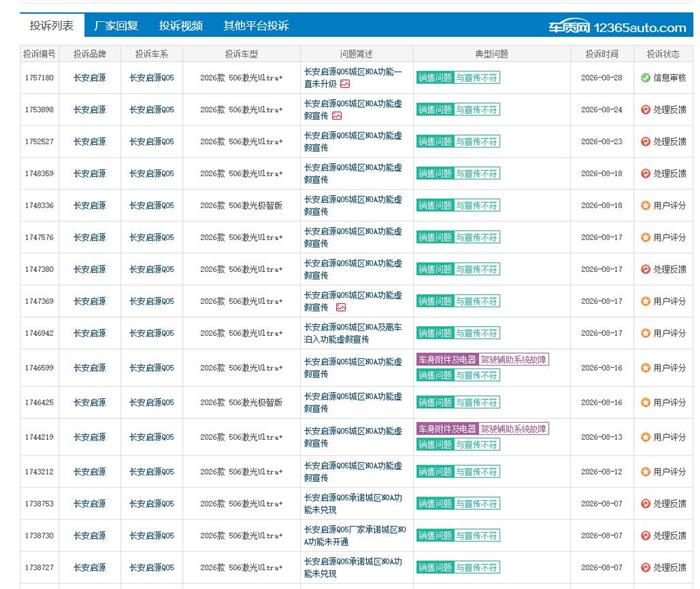Switch to the 厂家回复 tab

116,25
